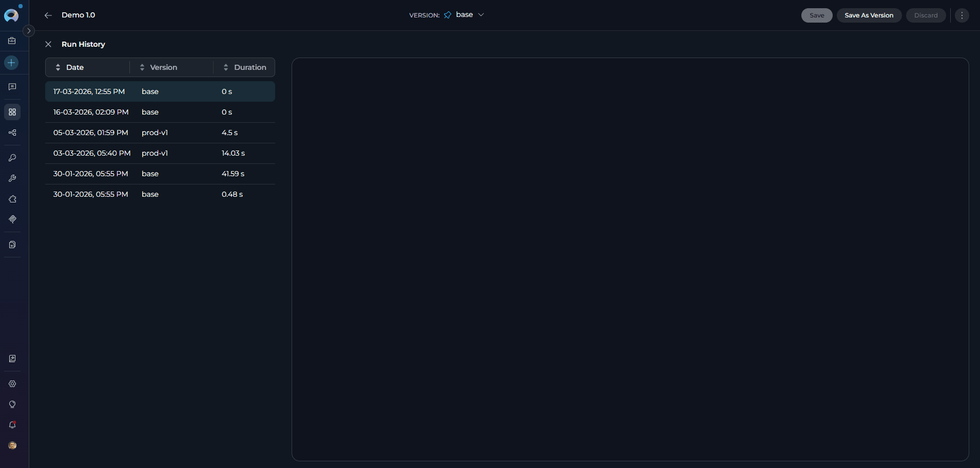980x468 pixels.
Task: Click the Discard button
Action: (x=926, y=15)
